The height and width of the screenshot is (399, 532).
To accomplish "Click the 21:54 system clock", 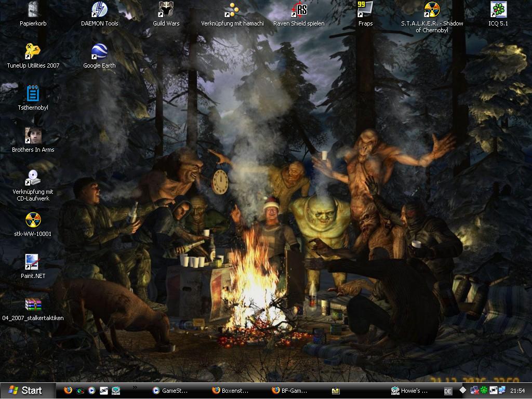I will [517, 391].
